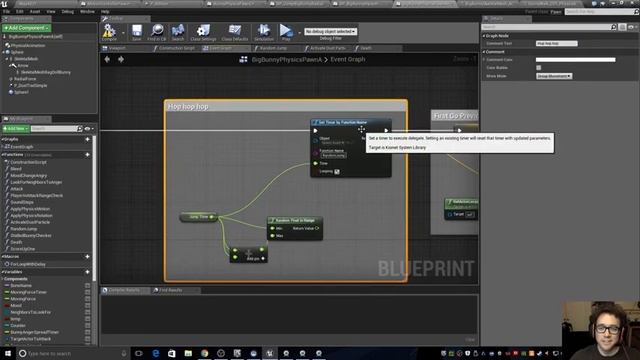Go back with the graph back arrow
This screenshot has width=640, height=360.
pos(107,59)
